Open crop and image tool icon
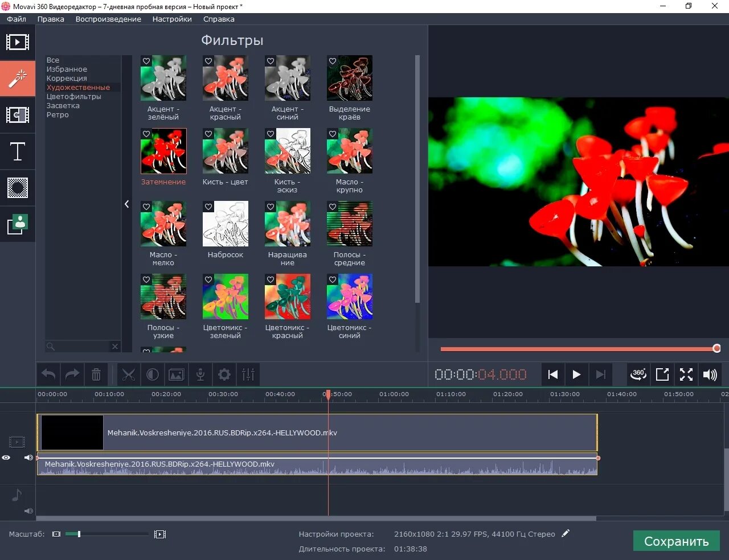Image resolution: width=729 pixels, height=560 pixels. [x=177, y=374]
